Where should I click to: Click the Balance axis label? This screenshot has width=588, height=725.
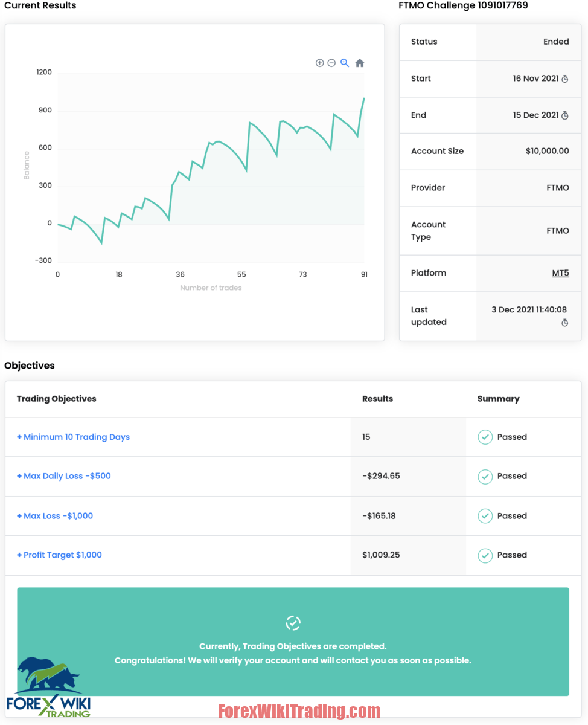tap(27, 166)
